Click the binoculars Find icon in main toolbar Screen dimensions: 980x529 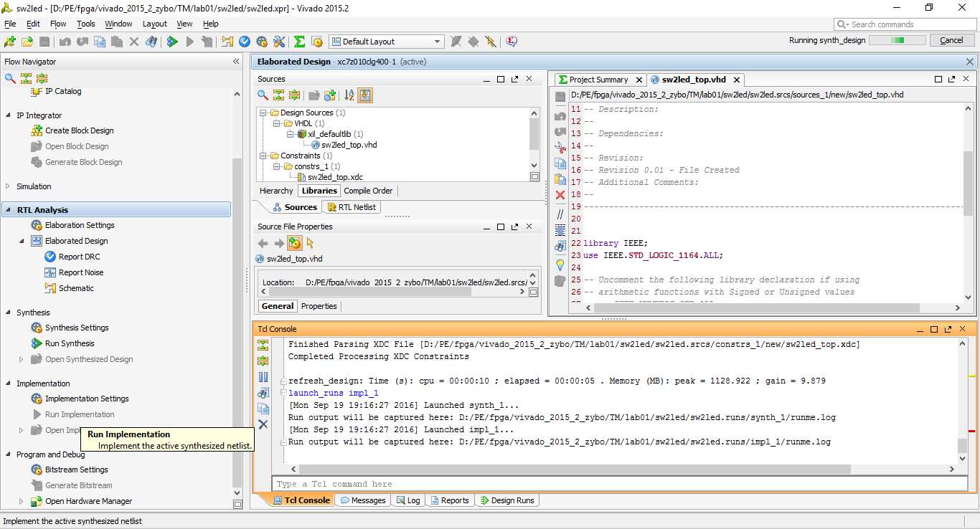151,42
